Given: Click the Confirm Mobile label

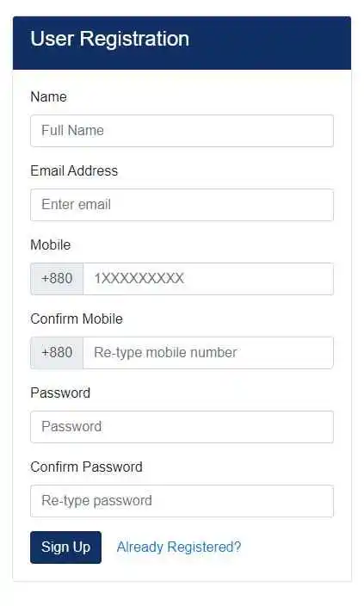Looking at the screenshot, I should (77, 318).
